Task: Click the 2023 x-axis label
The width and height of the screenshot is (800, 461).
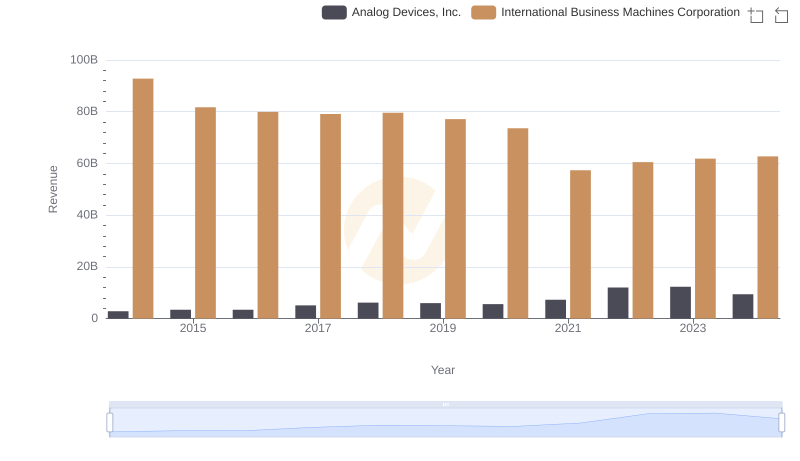Action: (693, 328)
